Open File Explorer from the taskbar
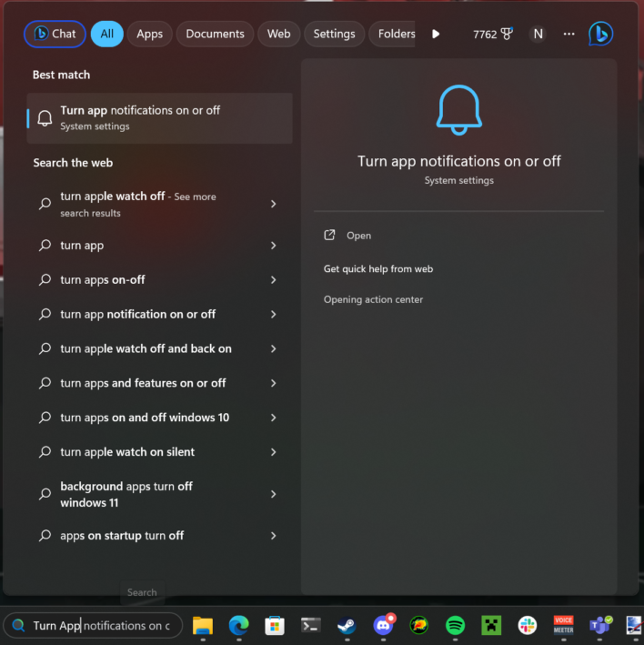This screenshot has height=645, width=644. (x=203, y=626)
